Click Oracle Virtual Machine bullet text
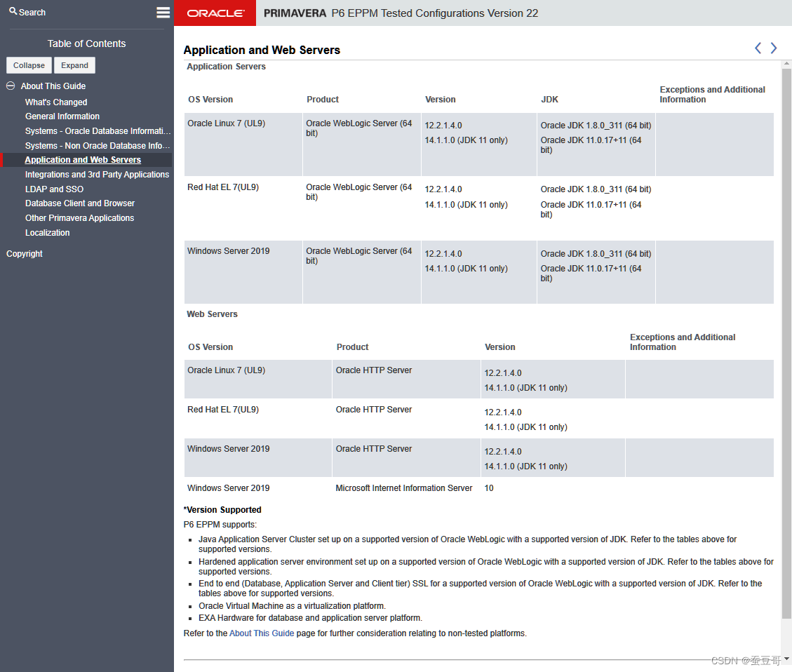The height and width of the screenshot is (672, 792). click(x=292, y=606)
